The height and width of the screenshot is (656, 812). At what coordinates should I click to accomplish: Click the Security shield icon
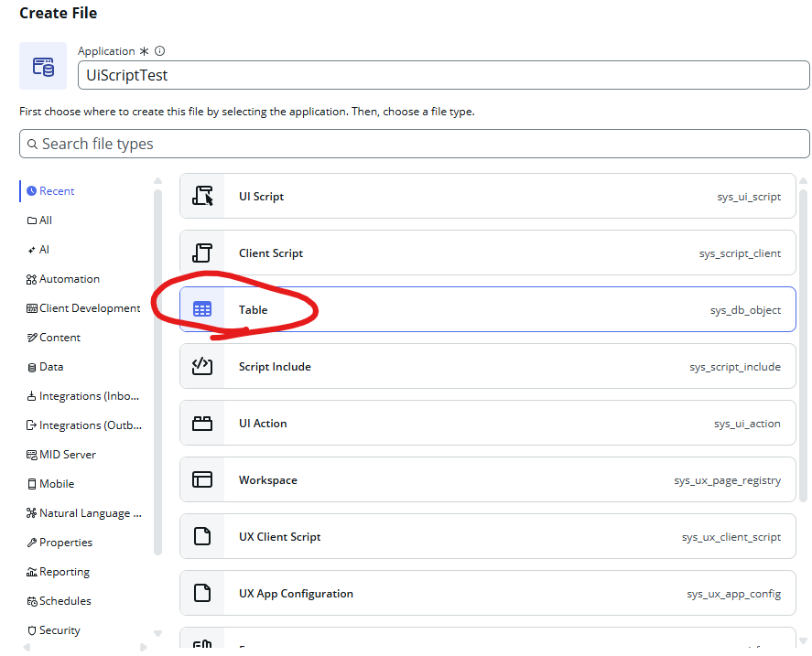click(32, 630)
